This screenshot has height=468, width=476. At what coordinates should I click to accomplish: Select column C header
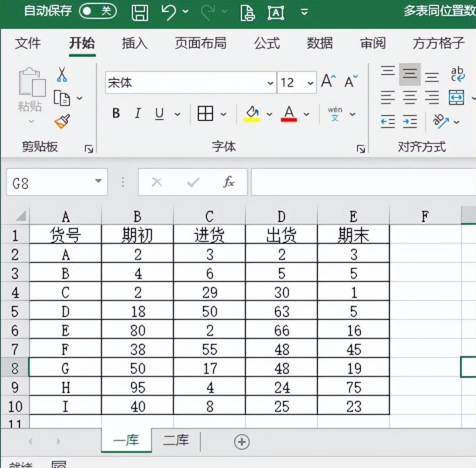coord(209,216)
